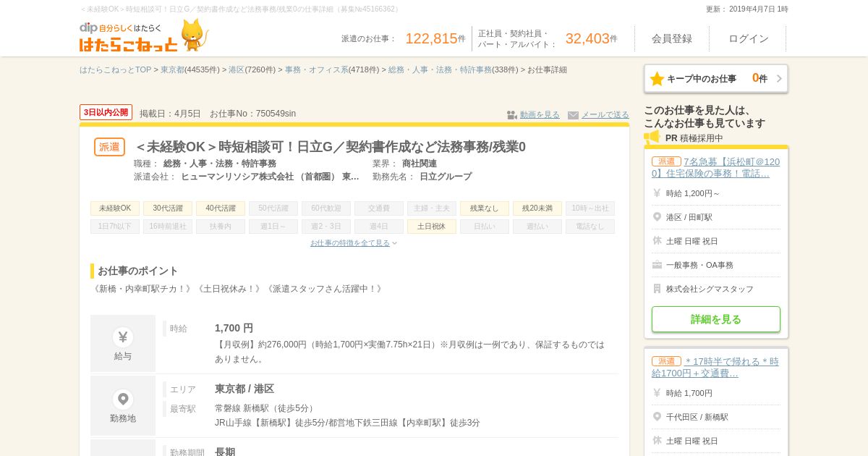Select the 土日祝休 tag

pyautogui.click(x=432, y=227)
